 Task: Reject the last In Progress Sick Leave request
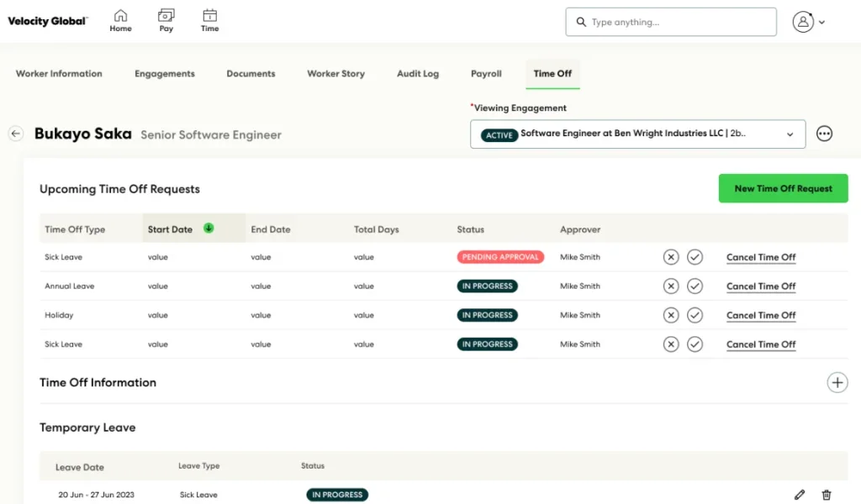(x=671, y=344)
